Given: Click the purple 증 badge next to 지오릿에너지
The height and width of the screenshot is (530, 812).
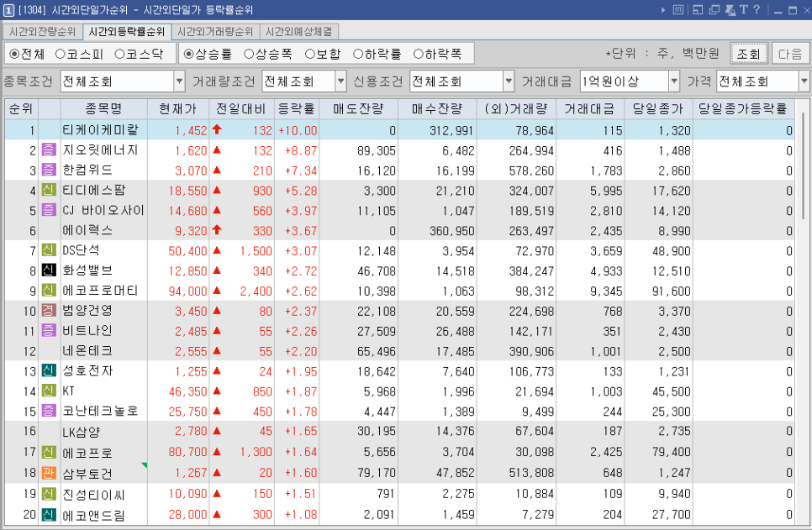Looking at the screenshot, I should pos(48,150).
